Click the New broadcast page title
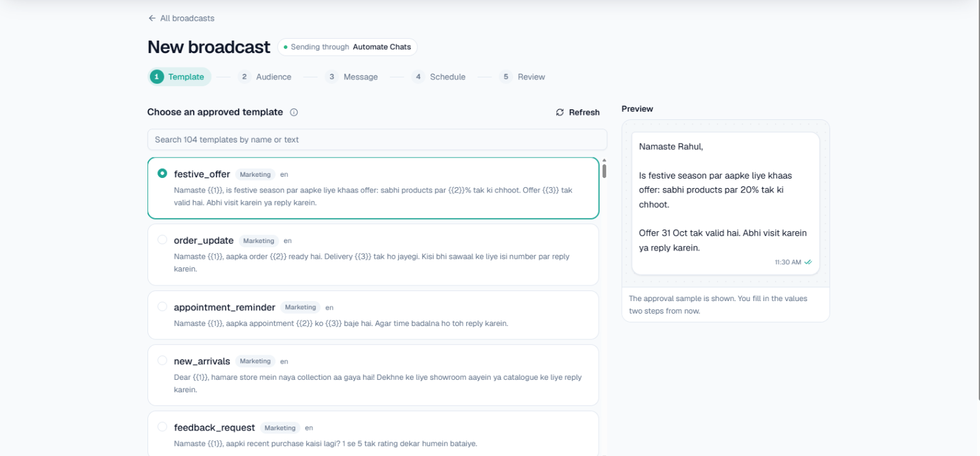The height and width of the screenshot is (456, 980). pyautogui.click(x=209, y=47)
